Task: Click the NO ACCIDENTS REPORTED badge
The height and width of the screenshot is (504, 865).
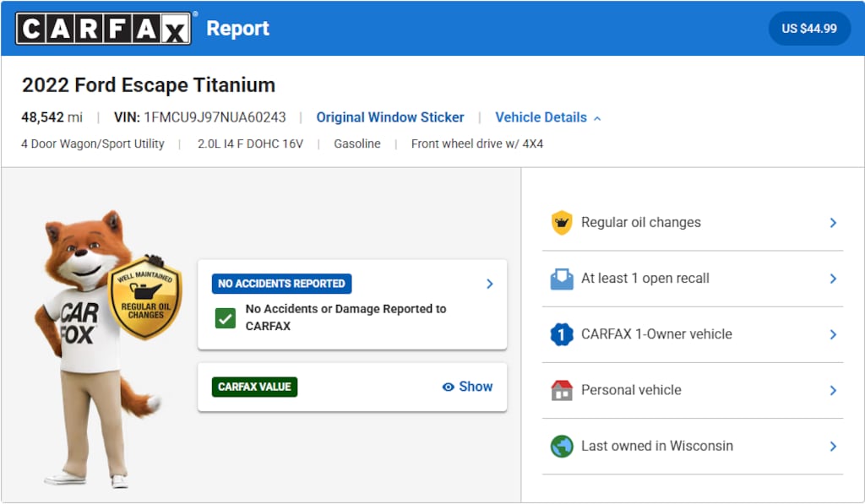Action: point(281,284)
